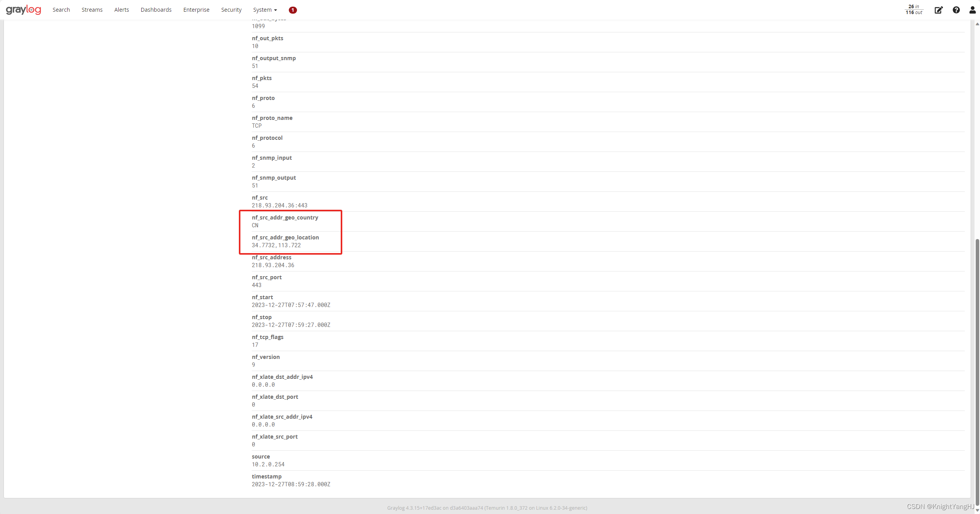Click value 2023-12-27T07:59:27.000Z

291,325
